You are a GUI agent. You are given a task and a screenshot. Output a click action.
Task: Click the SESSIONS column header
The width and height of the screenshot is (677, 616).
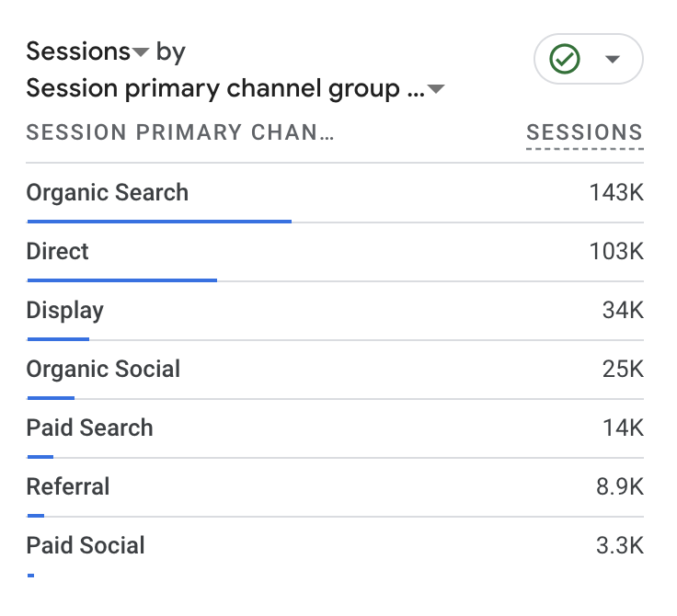(584, 132)
